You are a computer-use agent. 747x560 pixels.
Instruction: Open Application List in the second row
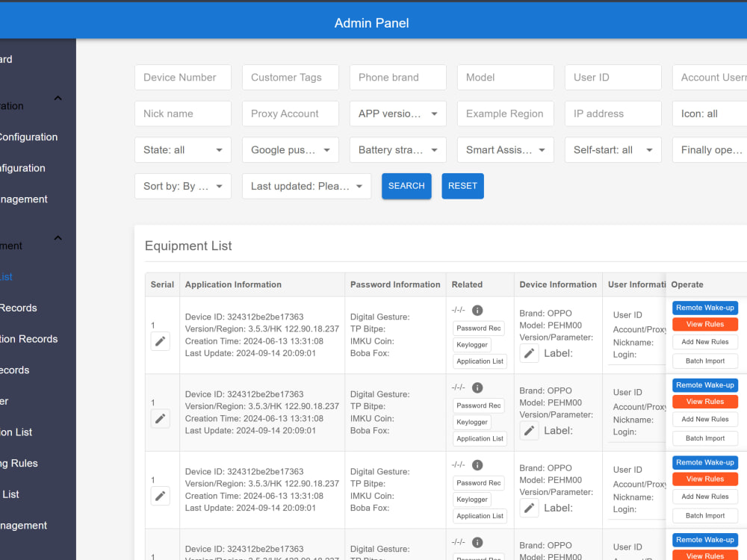pos(480,438)
